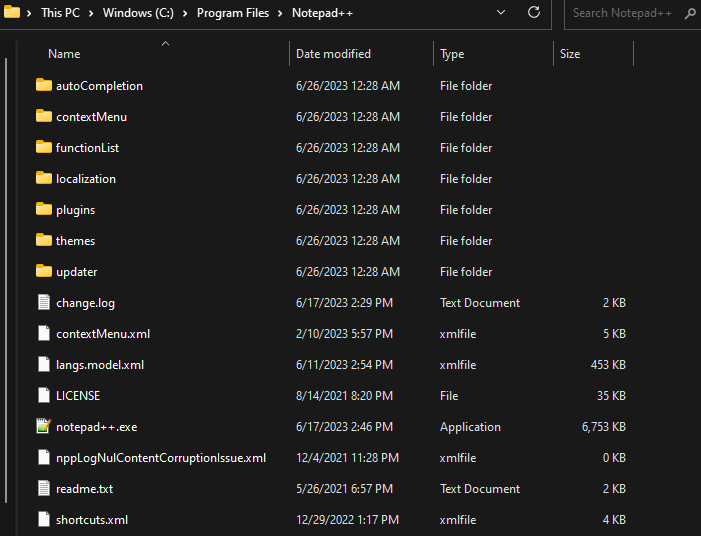701x536 pixels.
Task: Click the folder icon in address bar
Action: click(x=12, y=12)
